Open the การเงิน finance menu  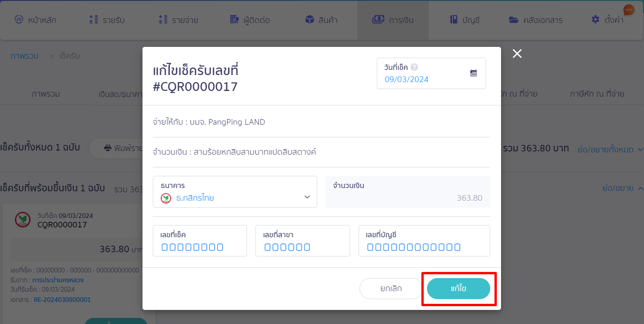point(393,20)
